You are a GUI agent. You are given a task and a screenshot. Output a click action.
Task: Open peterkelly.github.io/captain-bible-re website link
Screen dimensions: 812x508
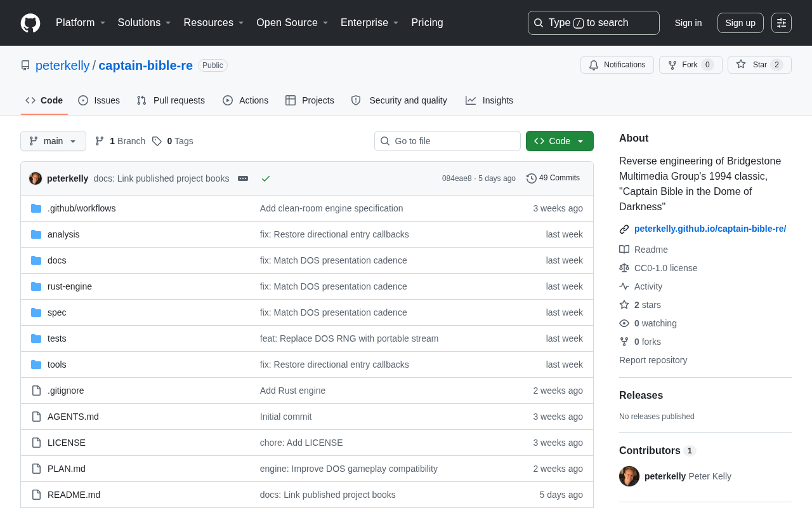click(710, 229)
